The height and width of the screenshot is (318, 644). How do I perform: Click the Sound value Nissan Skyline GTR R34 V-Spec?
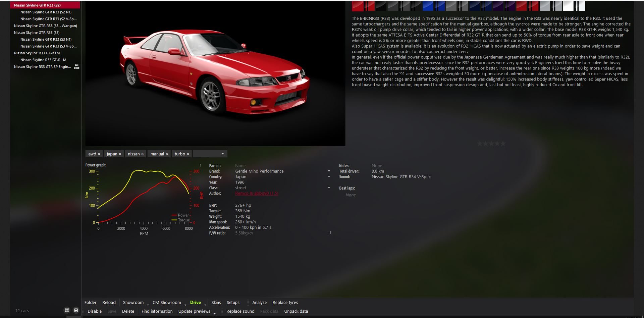[x=401, y=176]
